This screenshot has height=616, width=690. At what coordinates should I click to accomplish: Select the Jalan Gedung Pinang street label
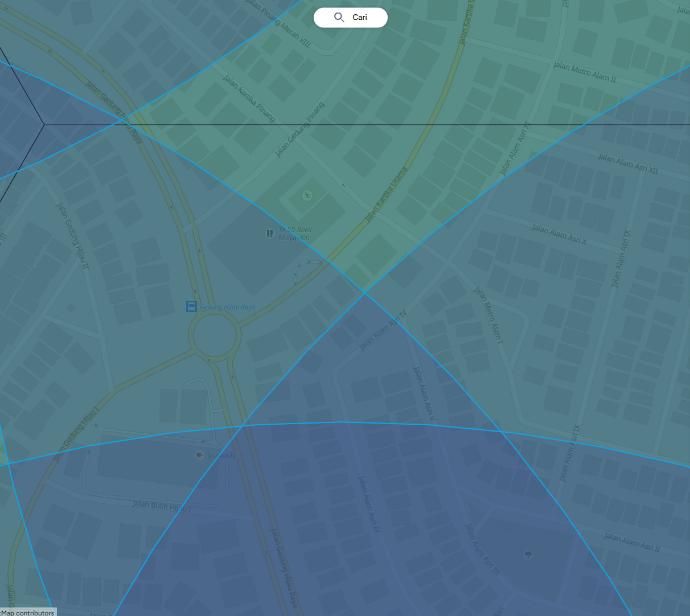pyautogui.click(x=299, y=129)
